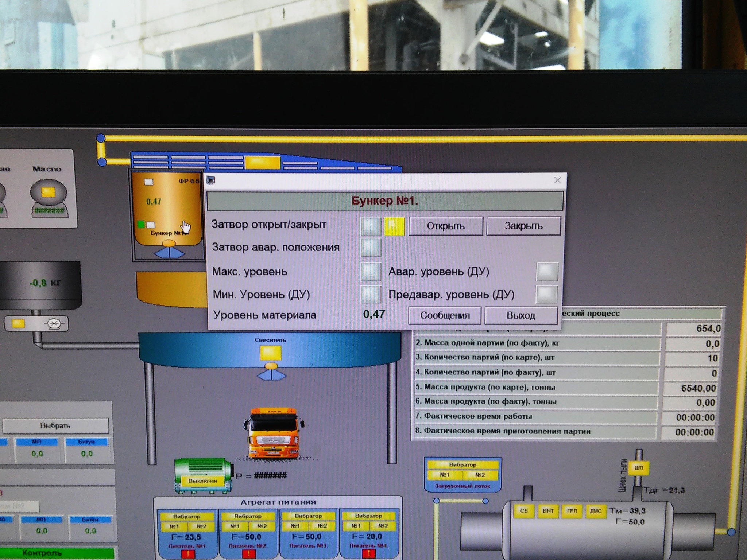This screenshot has height=560, width=747.
Task: Click the F= 23,5 frequency value
Action: pyautogui.click(x=186, y=537)
